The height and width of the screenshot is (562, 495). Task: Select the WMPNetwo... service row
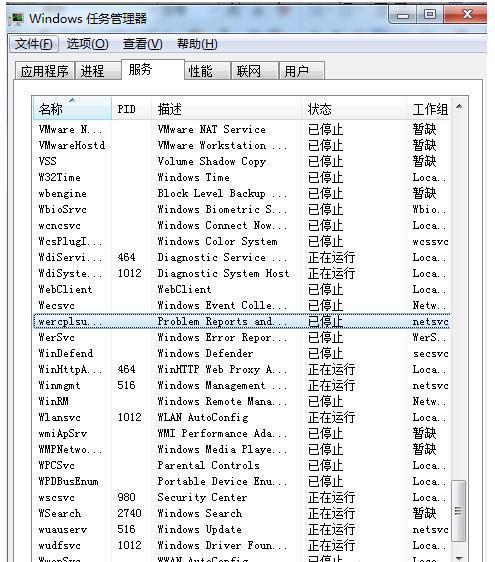242,449
